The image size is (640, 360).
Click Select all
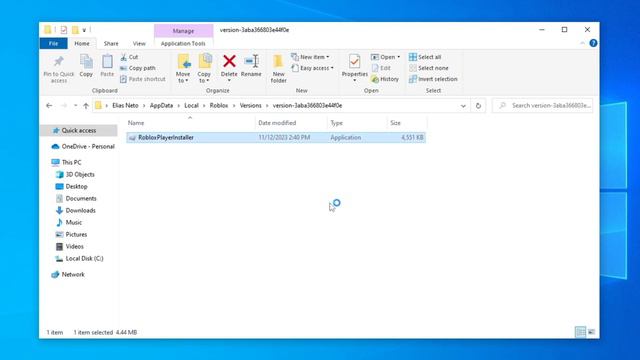tap(425, 57)
